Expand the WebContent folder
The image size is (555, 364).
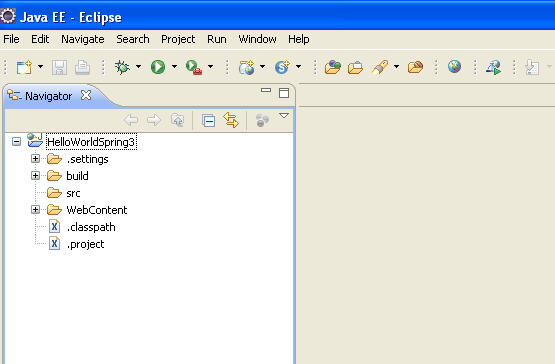point(35,210)
